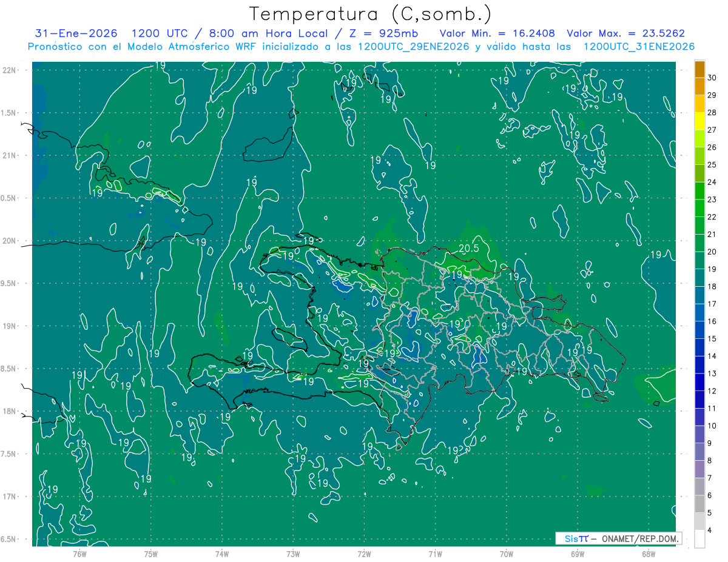Click the 'SisTT - ONAMET/REP.DOM.' credit box
The height and width of the screenshot is (562, 728).
[x=619, y=538]
